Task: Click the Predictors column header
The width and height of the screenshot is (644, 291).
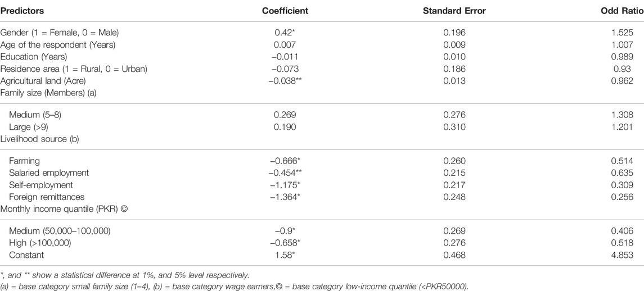Action: (22, 11)
